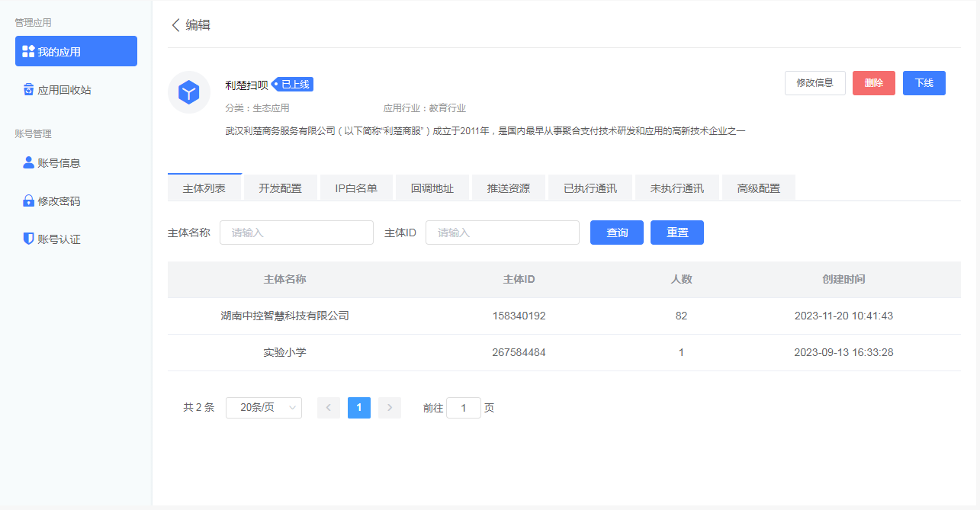This screenshot has height=510, width=980.
Task: Click the previous page chevron
Action: 328,408
